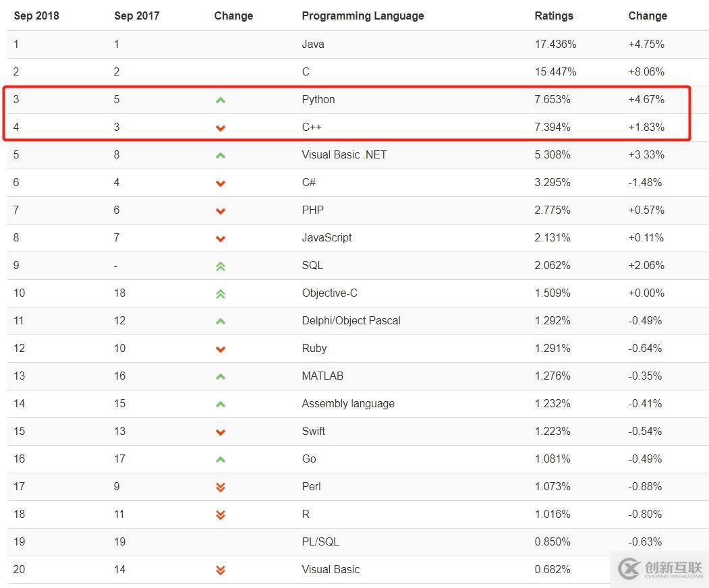
Task: Click the double down arrow beside R
Action: click(220, 514)
